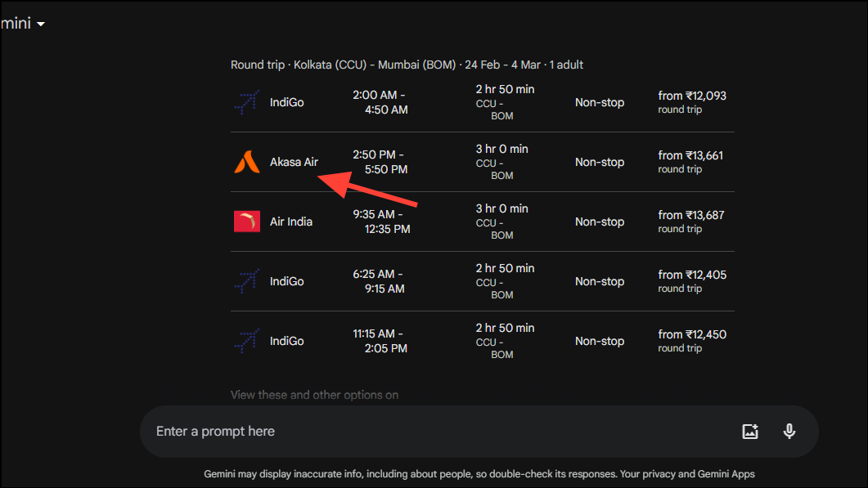Viewport: 868px width, 488px height.
Task: Focus the 'Enter a prompt here' field
Action: 479,432
